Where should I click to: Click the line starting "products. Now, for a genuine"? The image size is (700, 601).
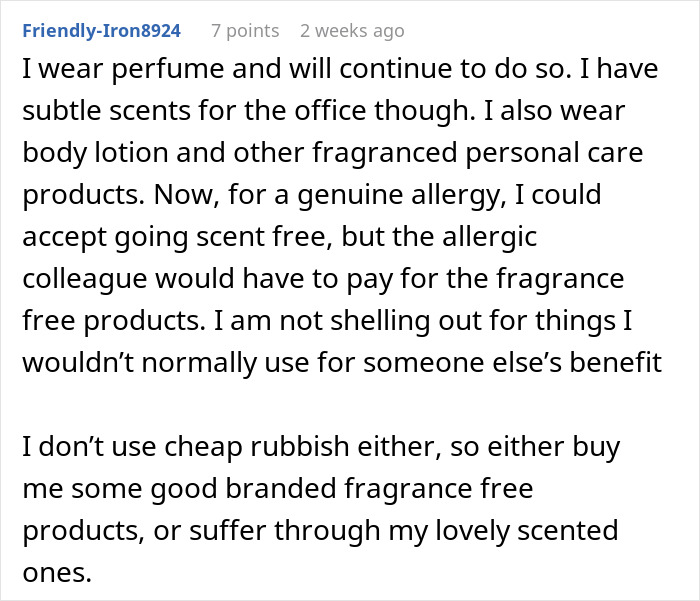[311, 194]
